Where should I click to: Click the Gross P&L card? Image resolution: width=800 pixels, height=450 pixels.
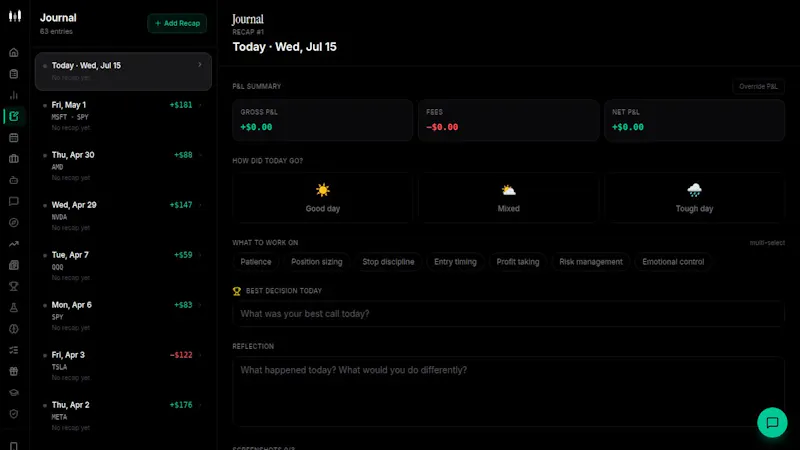pyautogui.click(x=322, y=120)
